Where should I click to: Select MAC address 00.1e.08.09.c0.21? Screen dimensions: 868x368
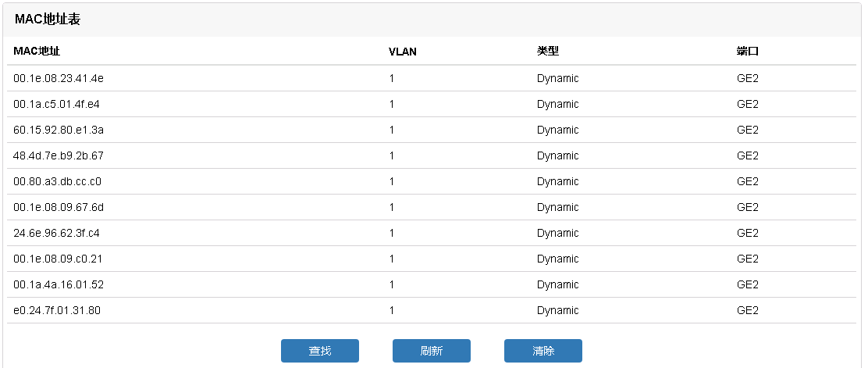coord(58,259)
